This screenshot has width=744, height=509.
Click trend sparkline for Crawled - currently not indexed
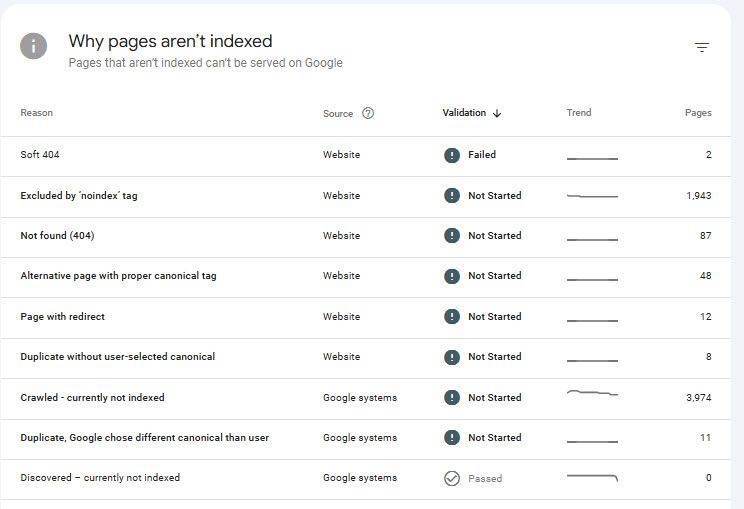click(592, 396)
